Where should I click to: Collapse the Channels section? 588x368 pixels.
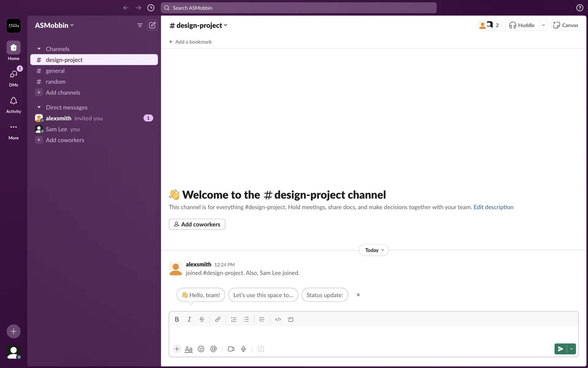click(x=39, y=49)
